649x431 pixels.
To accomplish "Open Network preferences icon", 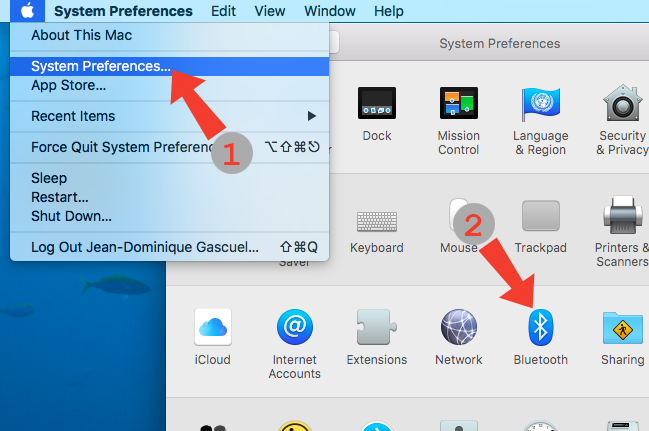I will [x=459, y=327].
